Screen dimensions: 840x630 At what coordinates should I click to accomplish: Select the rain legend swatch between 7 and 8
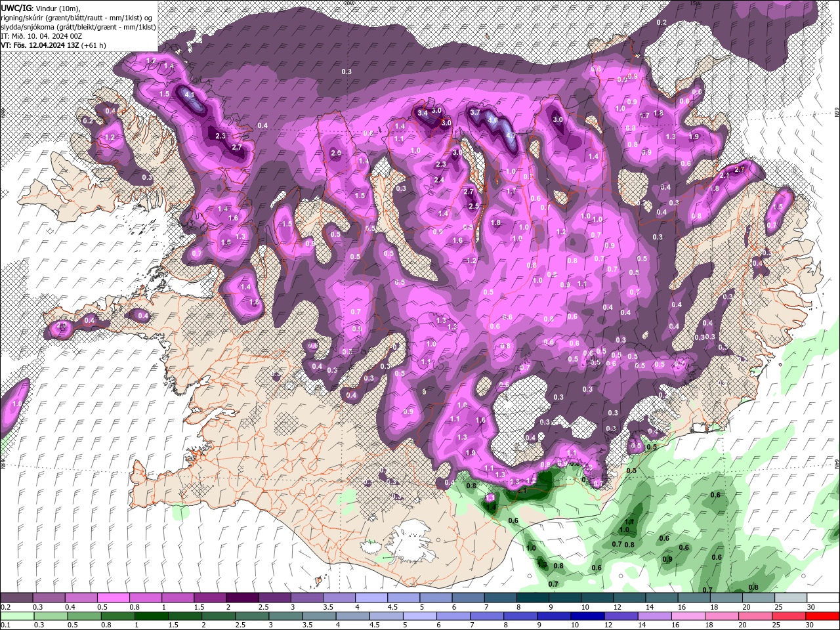[x=486, y=616]
